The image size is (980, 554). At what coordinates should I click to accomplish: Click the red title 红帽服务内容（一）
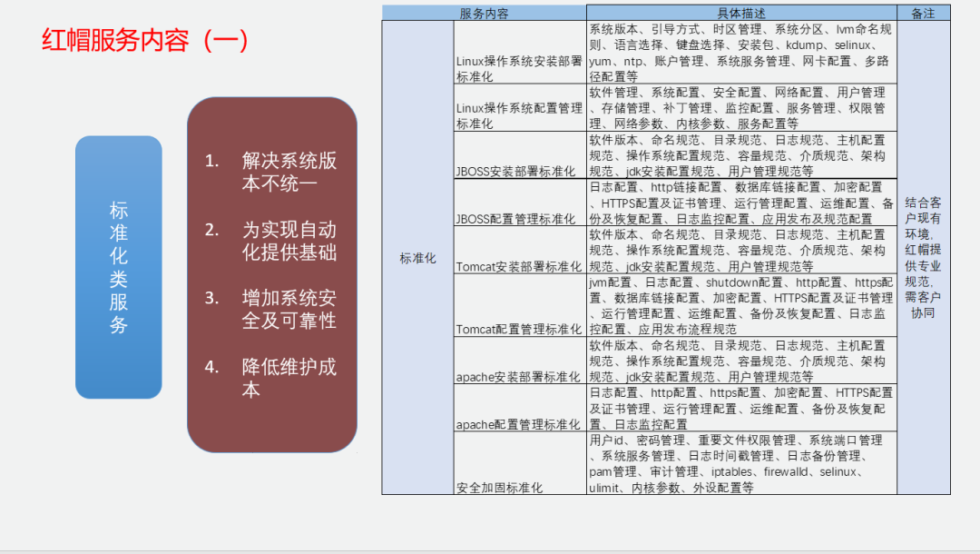pos(145,41)
